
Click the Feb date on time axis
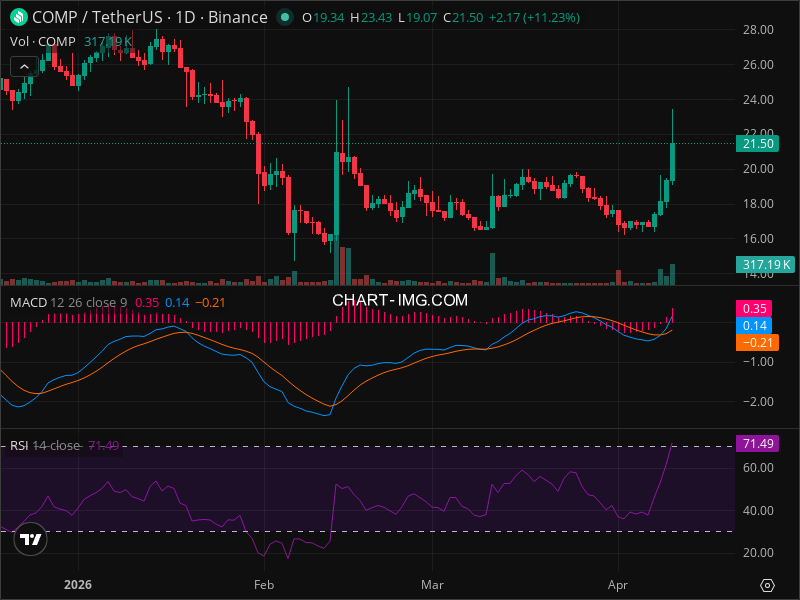(264, 585)
